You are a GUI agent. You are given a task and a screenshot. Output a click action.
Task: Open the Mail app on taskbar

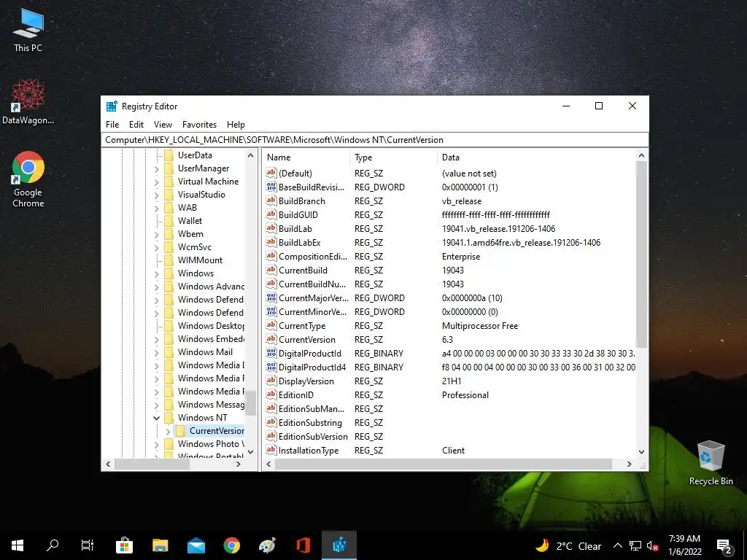pos(196,545)
